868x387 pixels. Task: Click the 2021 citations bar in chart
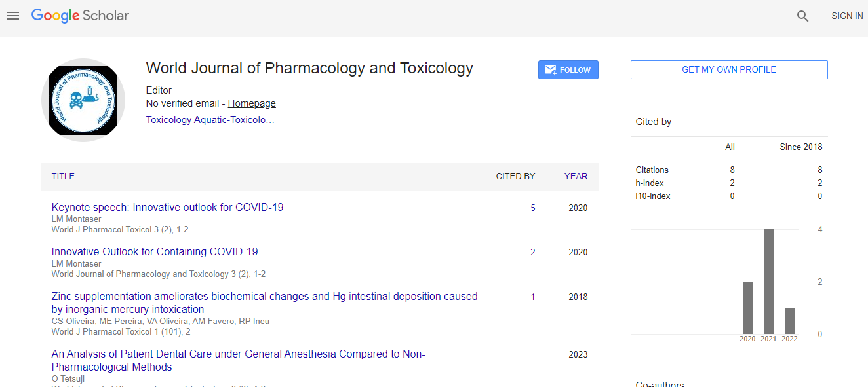pos(768,282)
